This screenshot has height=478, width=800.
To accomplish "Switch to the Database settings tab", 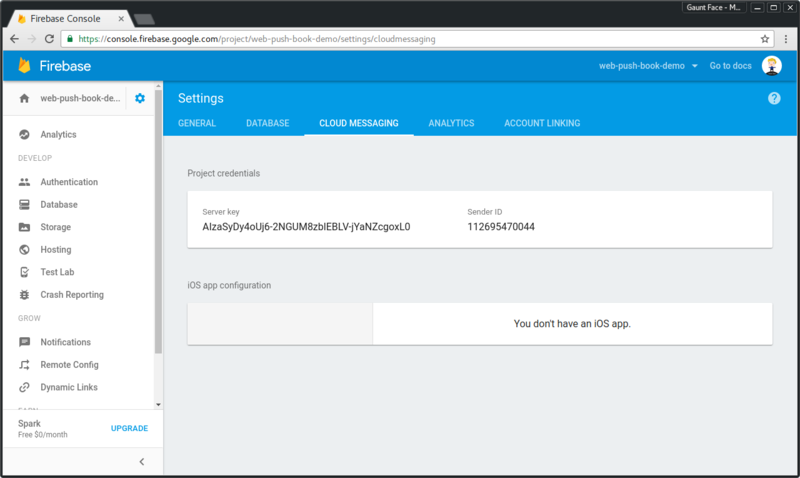I will (x=268, y=123).
